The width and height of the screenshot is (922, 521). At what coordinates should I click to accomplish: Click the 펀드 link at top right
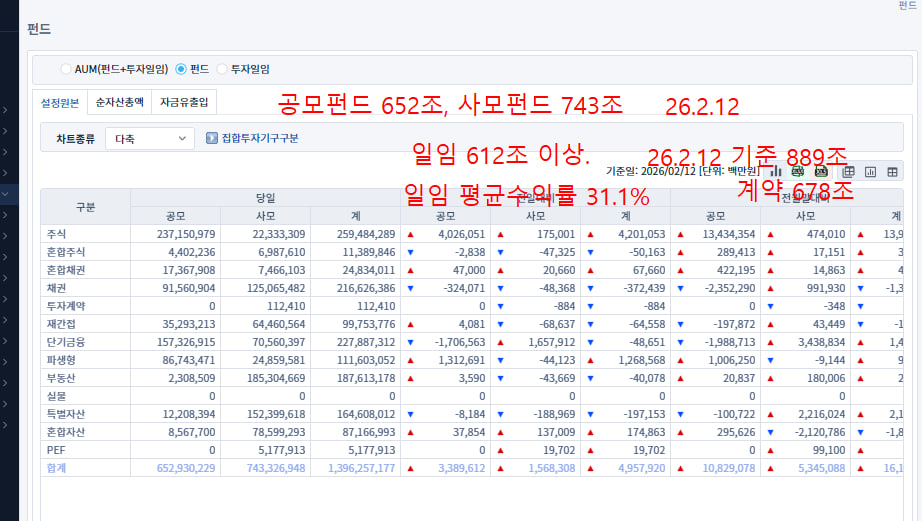909,6
